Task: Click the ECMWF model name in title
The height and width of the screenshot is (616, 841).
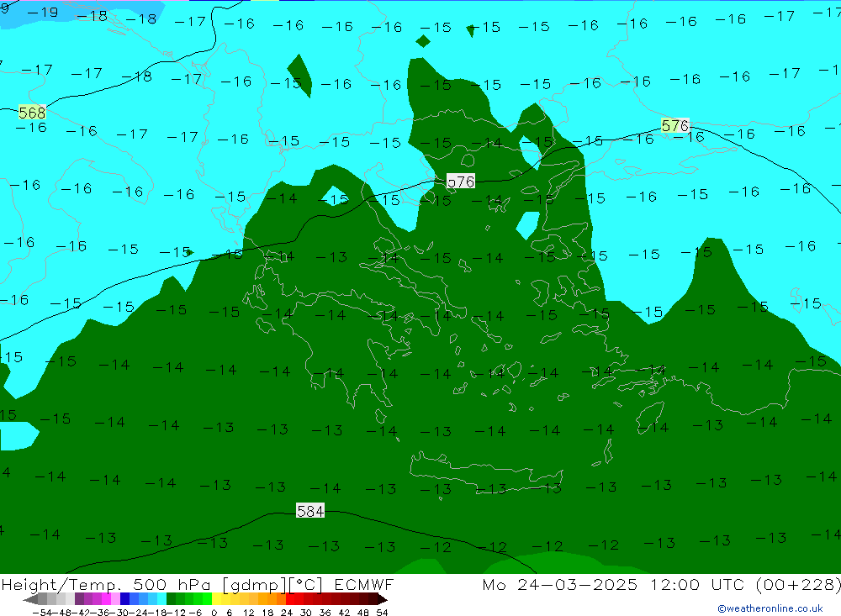Action: (x=364, y=584)
